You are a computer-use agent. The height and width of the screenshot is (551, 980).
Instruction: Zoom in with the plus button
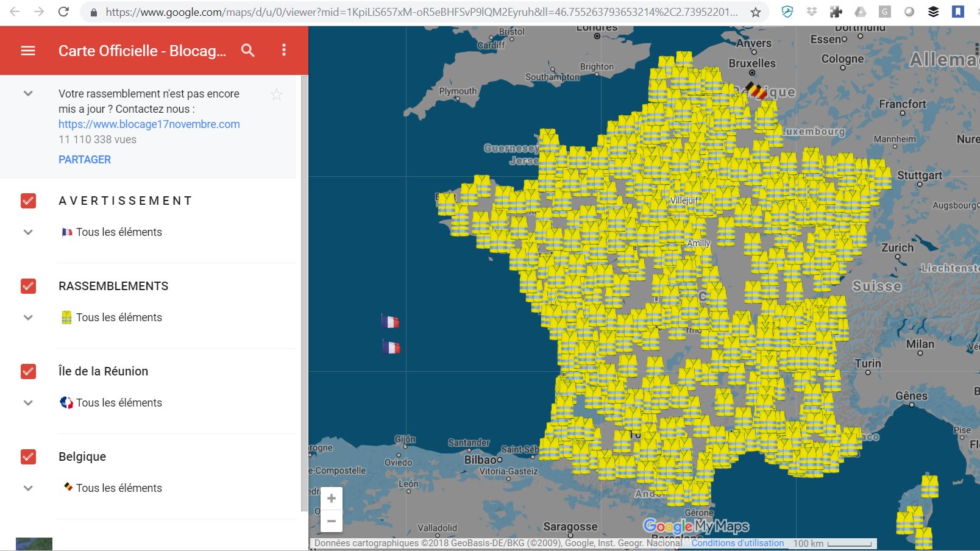332,499
